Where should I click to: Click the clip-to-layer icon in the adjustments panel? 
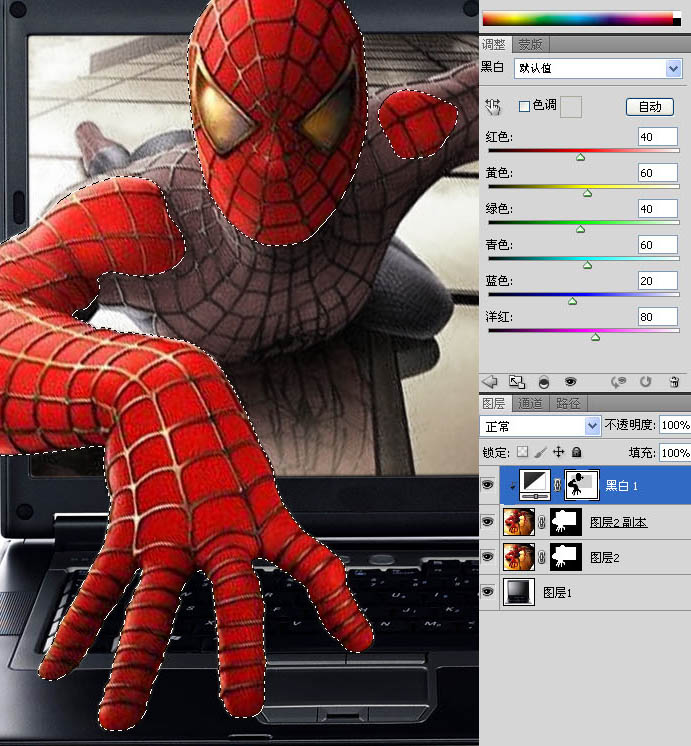[543, 381]
